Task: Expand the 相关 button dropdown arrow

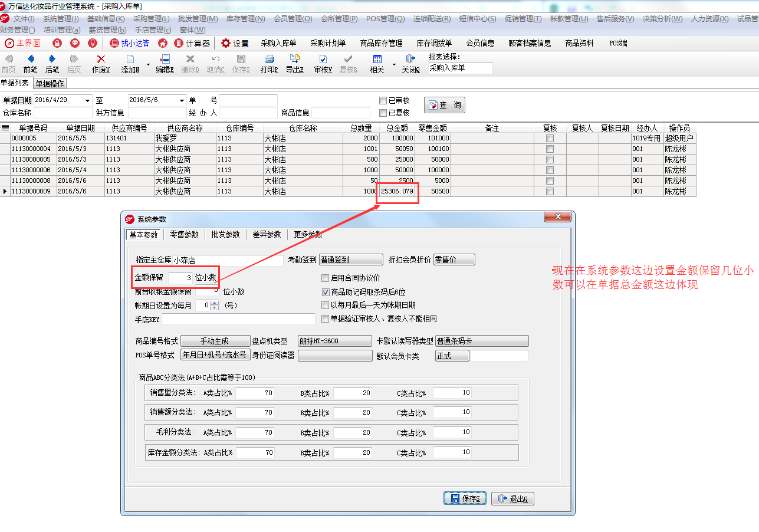Action: (x=394, y=64)
